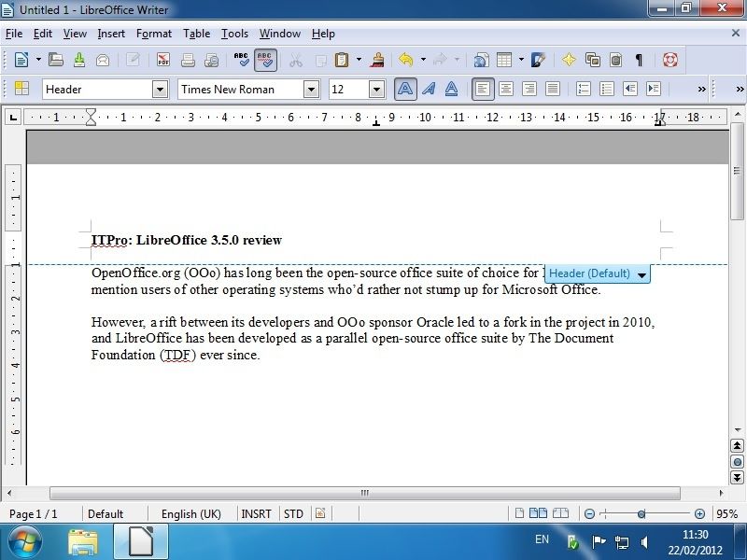Toggle AutoSpellcheck button
747x560 pixels.
[265, 60]
